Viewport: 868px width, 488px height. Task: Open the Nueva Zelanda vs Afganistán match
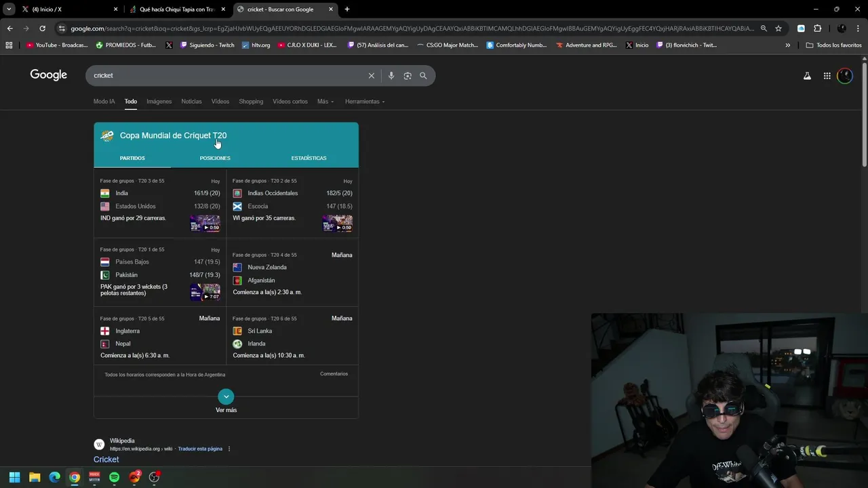tap(292, 273)
